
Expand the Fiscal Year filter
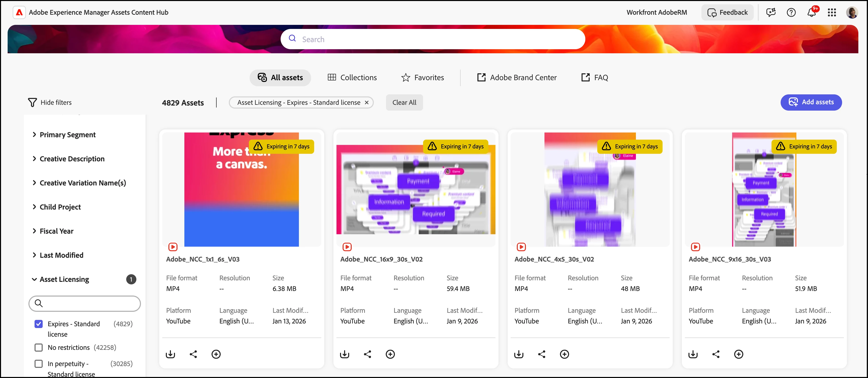tap(56, 231)
